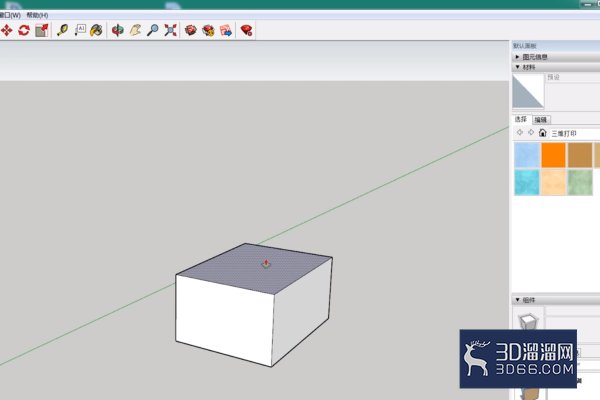Switch to the 编辑 tab

pyautogui.click(x=541, y=120)
